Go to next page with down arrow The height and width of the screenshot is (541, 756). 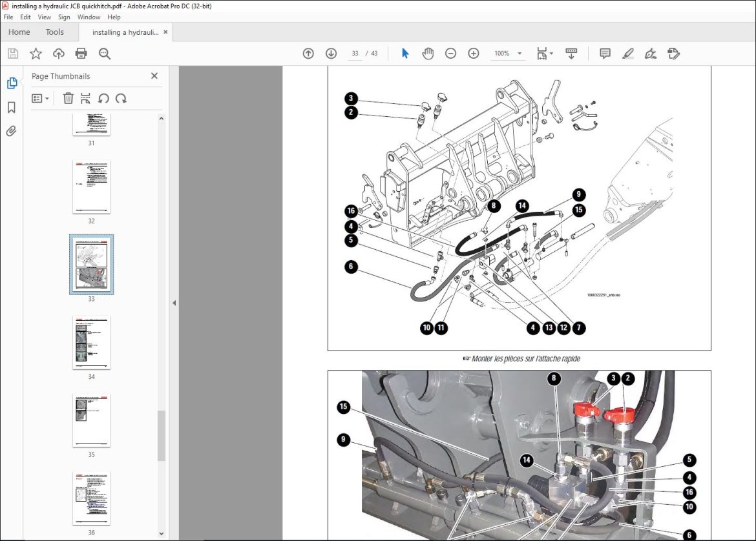click(x=331, y=54)
